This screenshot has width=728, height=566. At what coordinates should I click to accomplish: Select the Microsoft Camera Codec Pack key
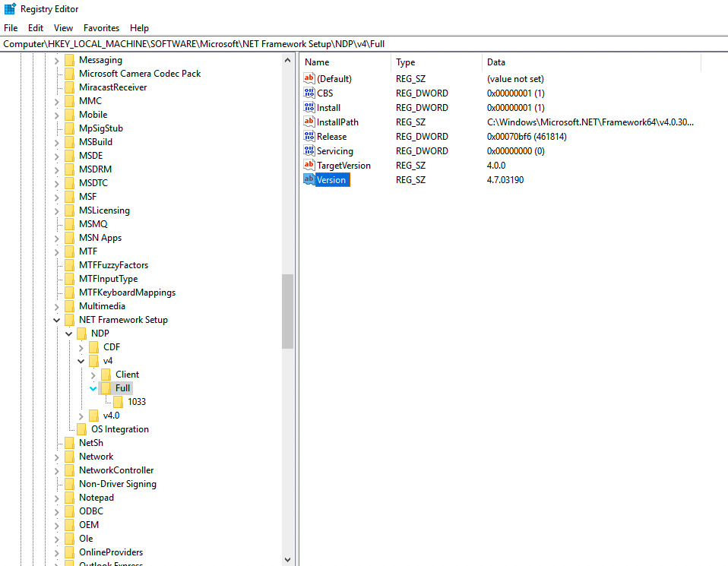click(x=140, y=74)
